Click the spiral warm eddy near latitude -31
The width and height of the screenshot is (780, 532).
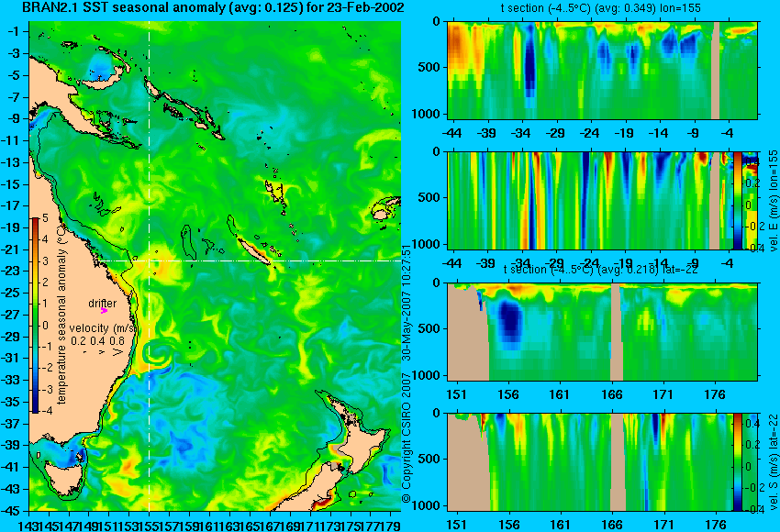(158, 354)
